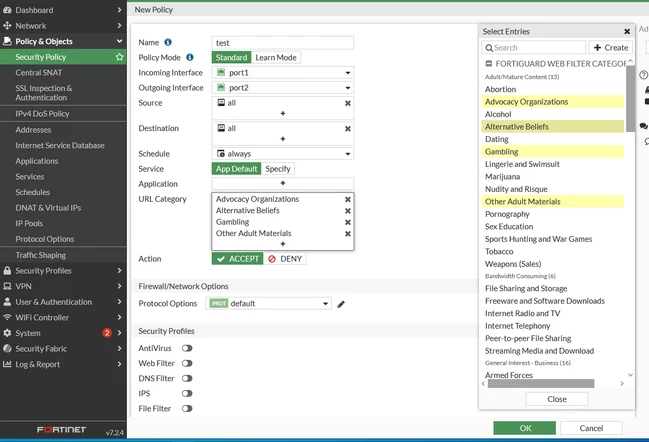Remove the Gambling URL category entry

point(348,222)
